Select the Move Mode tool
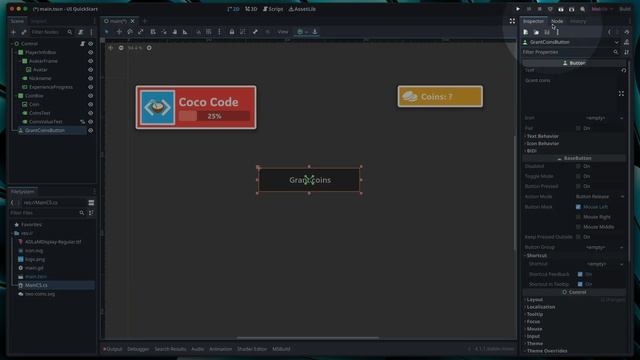 [119, 32]
